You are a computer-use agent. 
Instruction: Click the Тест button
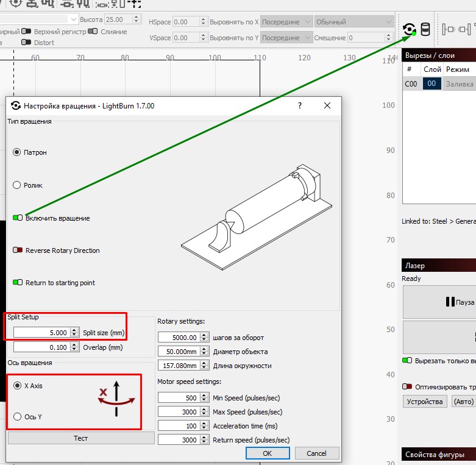[80, 438]
